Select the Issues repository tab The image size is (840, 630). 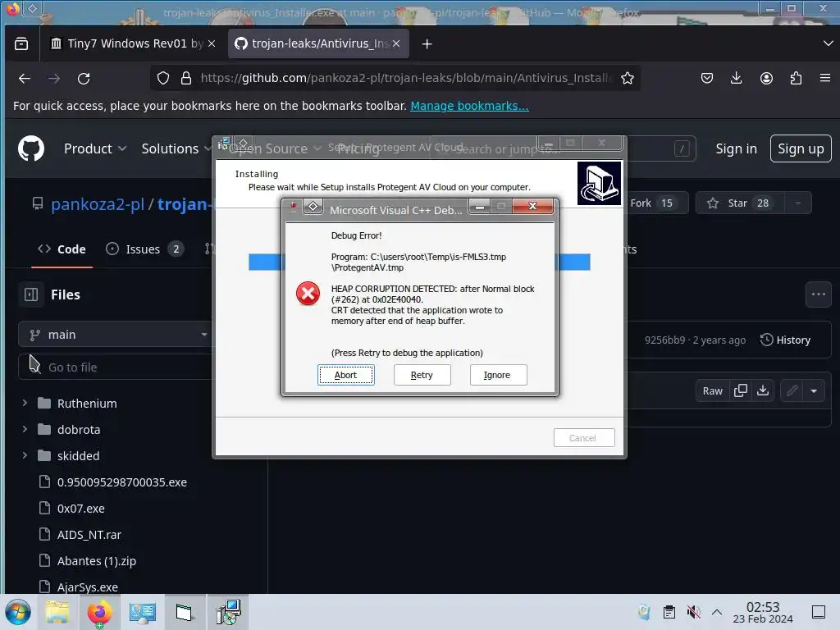pyautogui.click(x=144, y=249)
